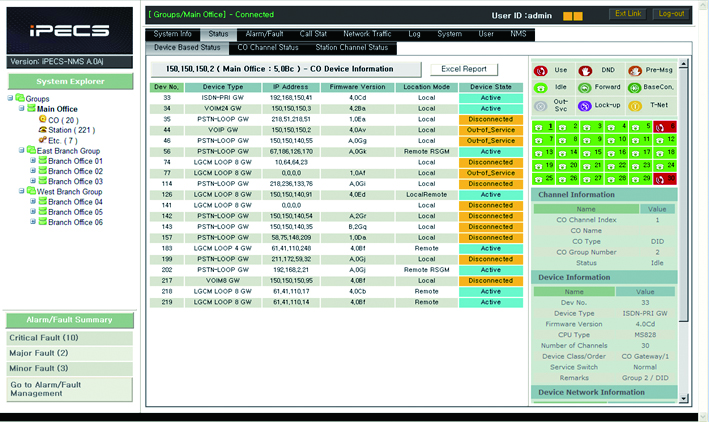Select channel 15 in the channel grid
The height and width of the screenshot is (422, 709).
592,153
